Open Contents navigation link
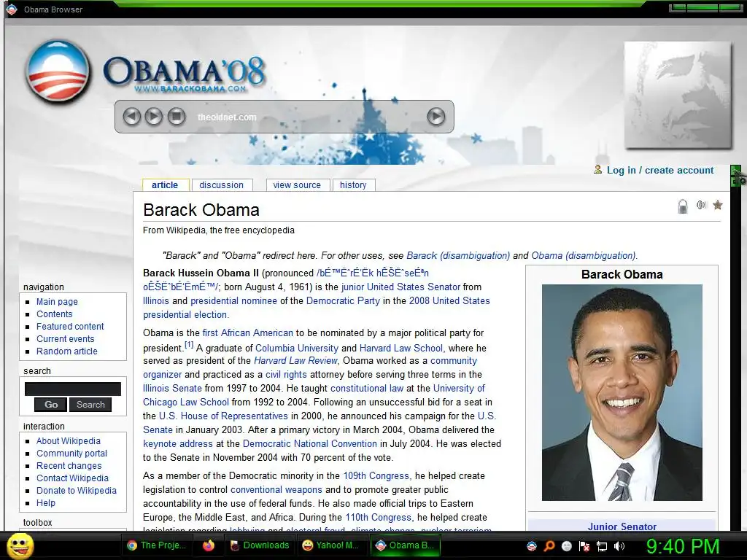 coord(54,314)
